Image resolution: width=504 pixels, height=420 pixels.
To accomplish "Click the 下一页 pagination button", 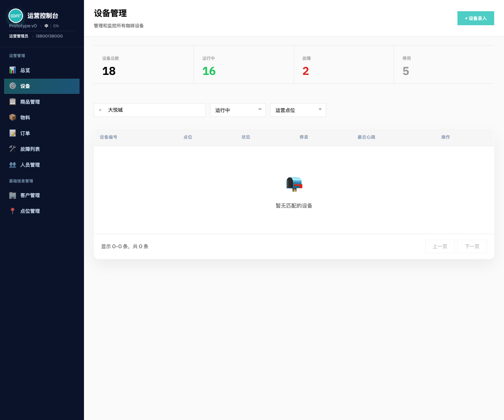I will [472, 246].
